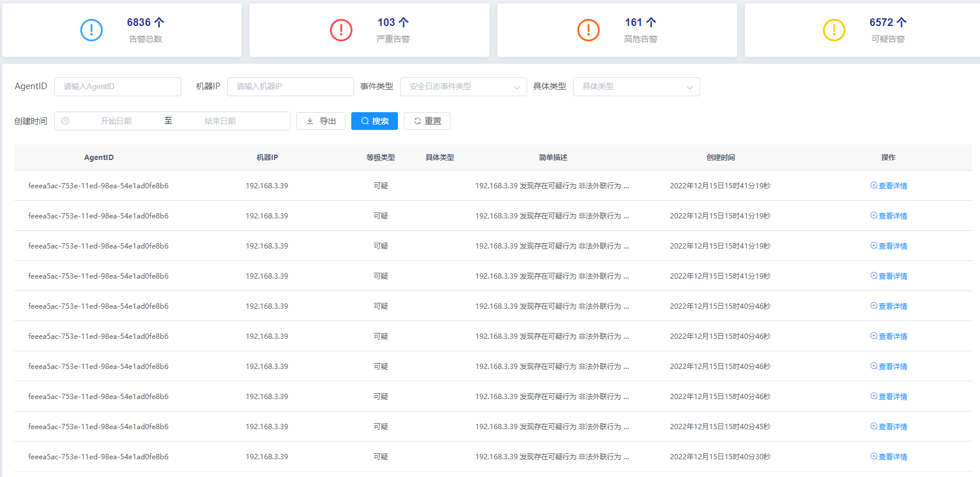Click the 创建时间 filter label beside date range
Image resolution: width=980 pixels, height=477 pixels.
click(x=31, y=121)
